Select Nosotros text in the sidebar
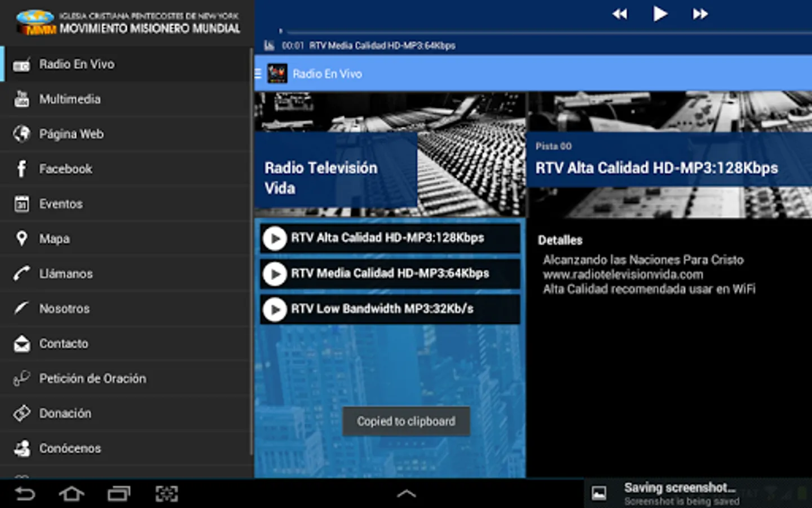This screenshot has width=812, height=508. [64, 309]
